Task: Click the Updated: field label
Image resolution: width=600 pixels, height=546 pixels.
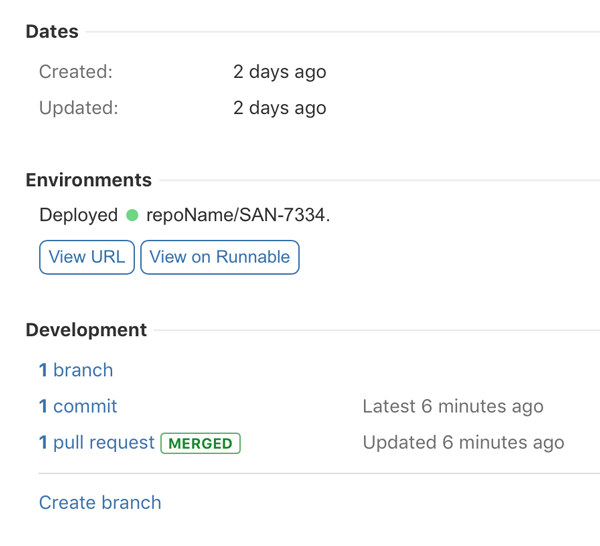Action: (x=78, y=108)
